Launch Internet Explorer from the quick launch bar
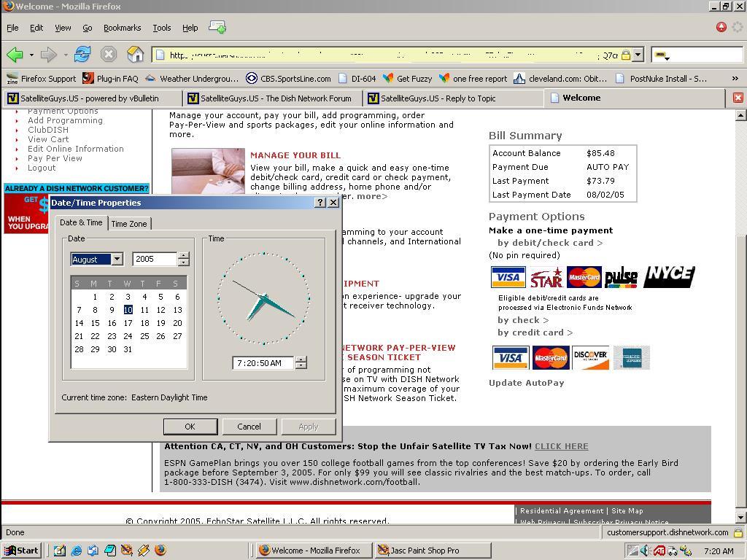This screenshot has width=747, height=560. pyautogui.click(x=76, y=551)
